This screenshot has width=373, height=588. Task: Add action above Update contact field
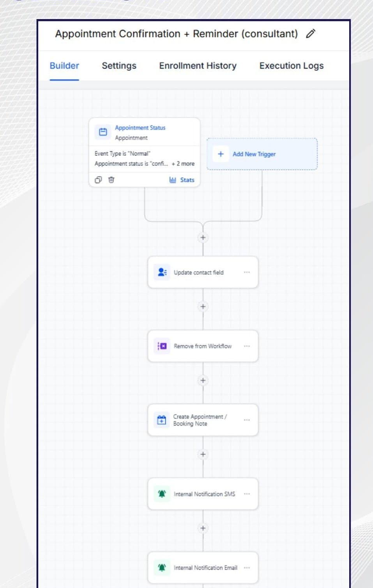click(x=203, y=237)
